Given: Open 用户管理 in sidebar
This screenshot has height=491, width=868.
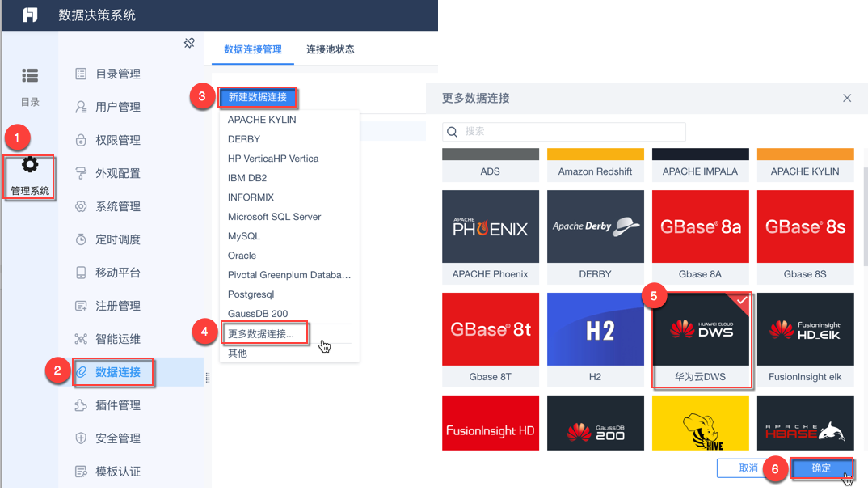Looking at the screenshot, I should coord(118,107).
